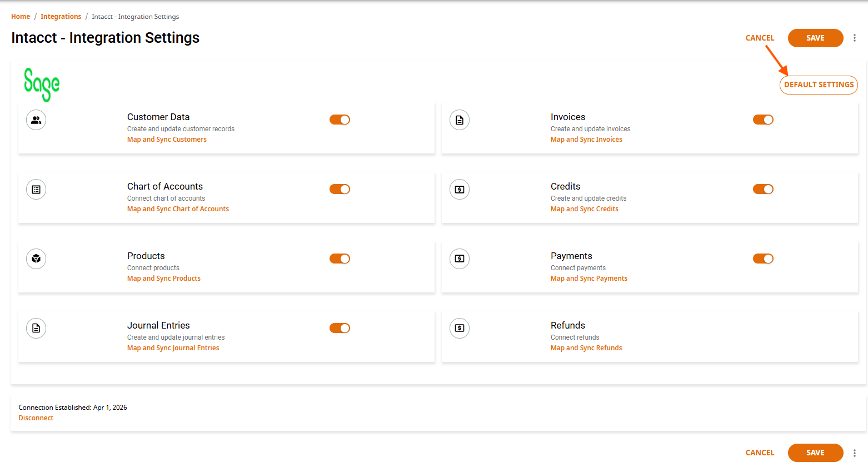Click 'Create and update invoices' description

(x=591, y=129)
